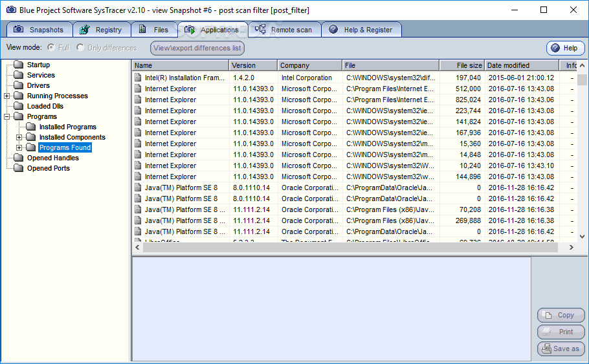This screenshot has width=589, height=364.
Task: Click the SysTracer title bar camera icon
Action: click(x=11, y=10)
